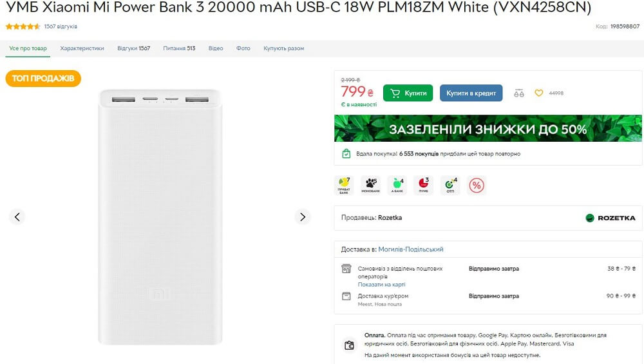Go to the Купують разом tab

[284, 48]
